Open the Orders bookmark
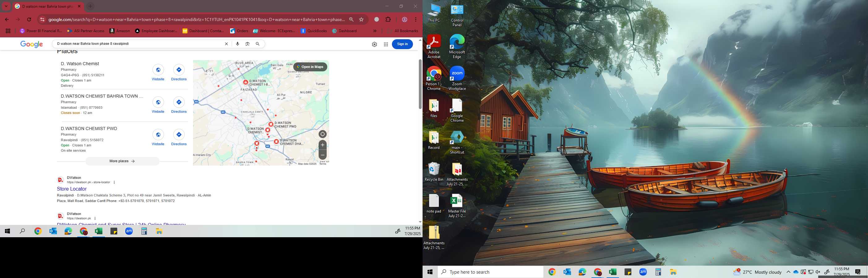The height and width of the screenshot is (278, 868). pos(239,31)
